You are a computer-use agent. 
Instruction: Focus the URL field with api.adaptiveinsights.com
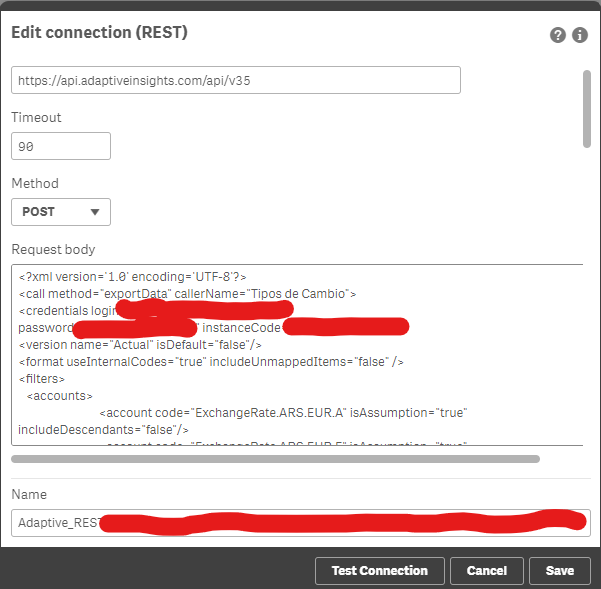(236, 80)
